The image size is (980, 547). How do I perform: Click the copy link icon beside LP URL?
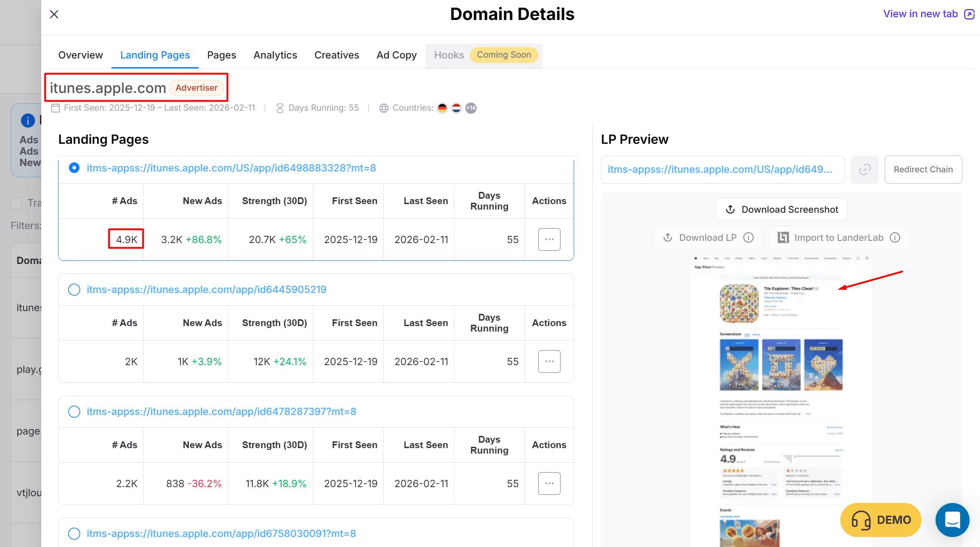(864, 170)
